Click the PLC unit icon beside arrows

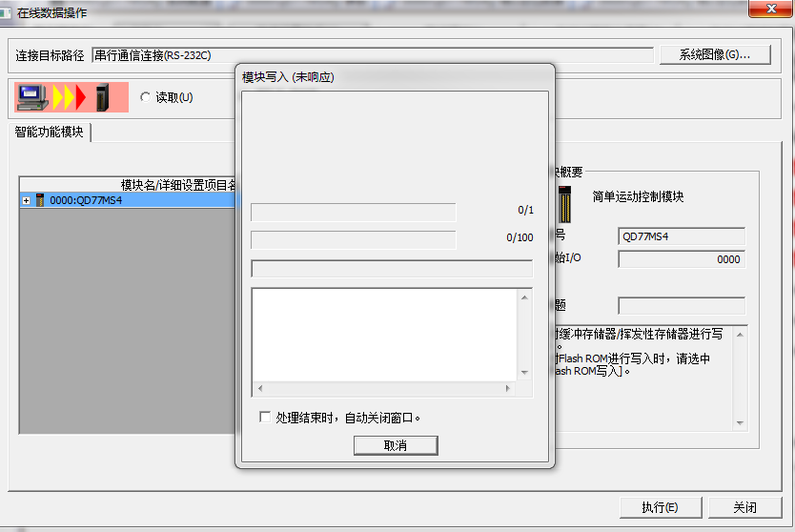(x=102, y=97)
